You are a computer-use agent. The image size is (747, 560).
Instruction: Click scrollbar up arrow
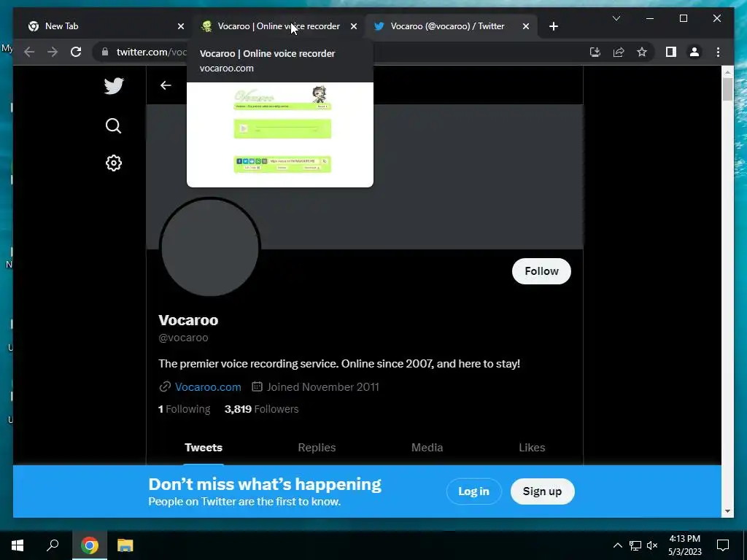727,71
